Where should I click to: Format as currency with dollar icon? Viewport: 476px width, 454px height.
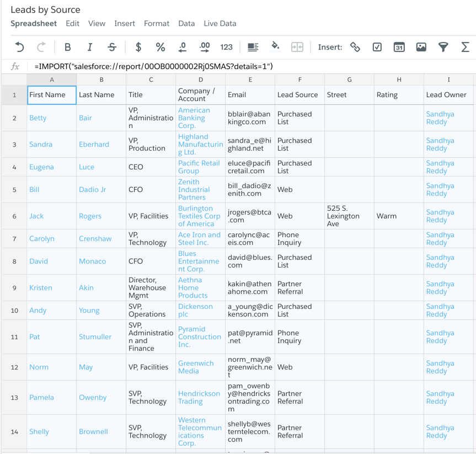[x=138, y=47]
